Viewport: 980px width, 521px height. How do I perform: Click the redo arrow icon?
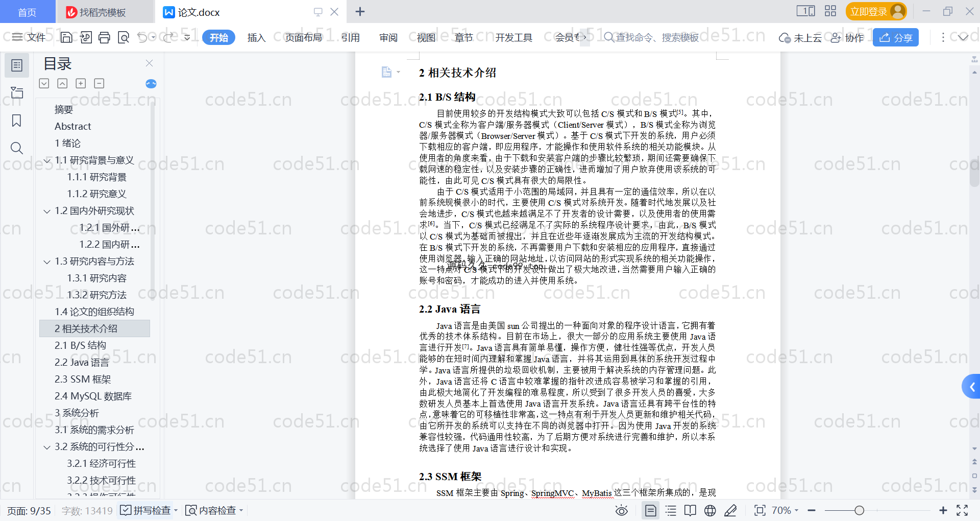click(168, 37)
